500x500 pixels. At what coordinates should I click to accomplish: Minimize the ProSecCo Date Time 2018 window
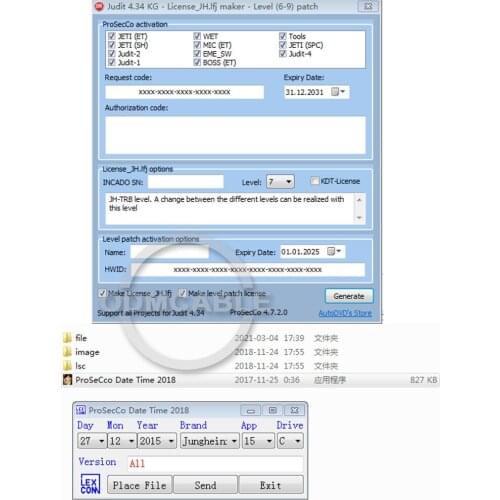251,410
